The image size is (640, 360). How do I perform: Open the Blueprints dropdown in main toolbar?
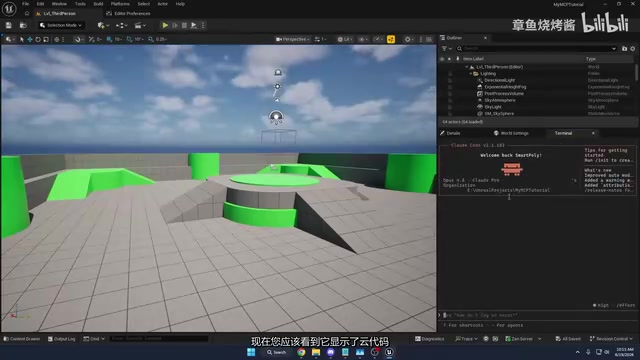(x=121, y=25)
